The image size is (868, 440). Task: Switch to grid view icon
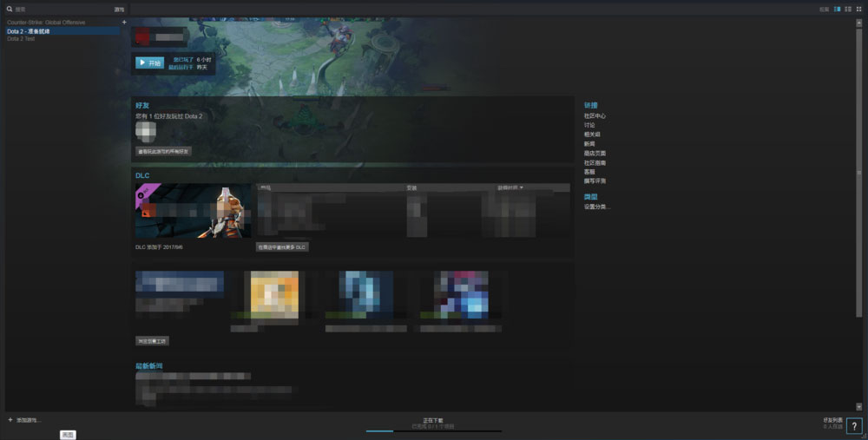coord(858,10)
